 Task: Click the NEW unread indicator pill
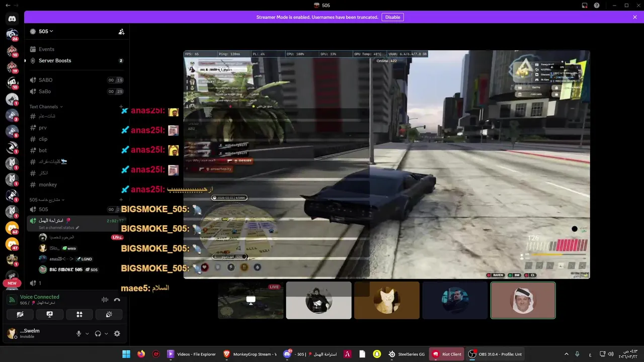click(x=12, y=283)
